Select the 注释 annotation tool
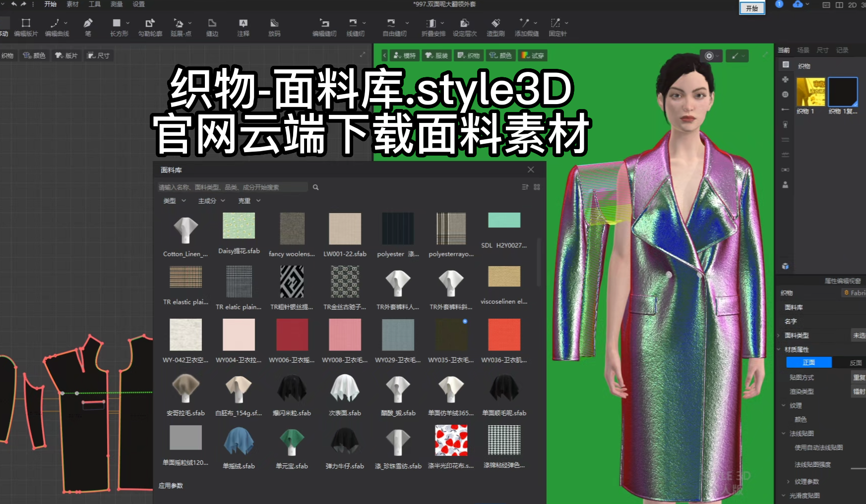 pyautogui.click(x=243, y=27)
